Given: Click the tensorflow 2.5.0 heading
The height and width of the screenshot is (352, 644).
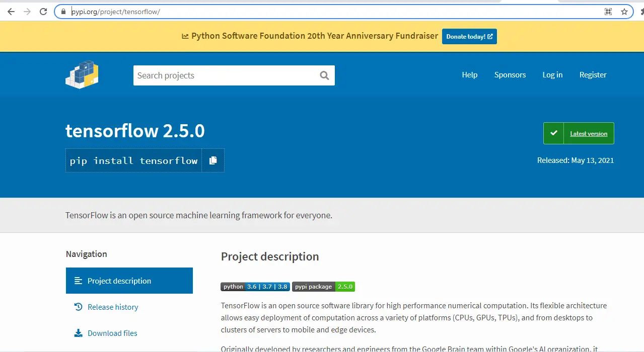Looking at the screenshot, I should pyautogui.click(x=135, y=131).
